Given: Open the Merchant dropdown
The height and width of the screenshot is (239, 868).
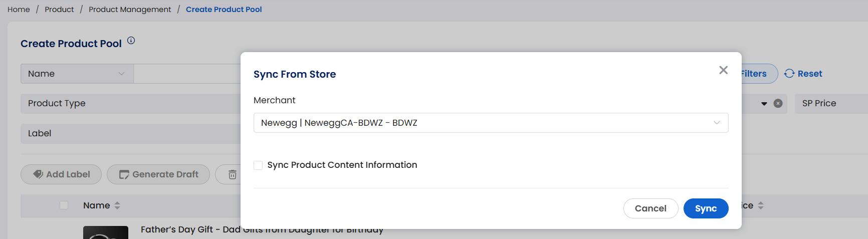Looking at the screenshot, I should pyautogui.click(x=491, y=123).
